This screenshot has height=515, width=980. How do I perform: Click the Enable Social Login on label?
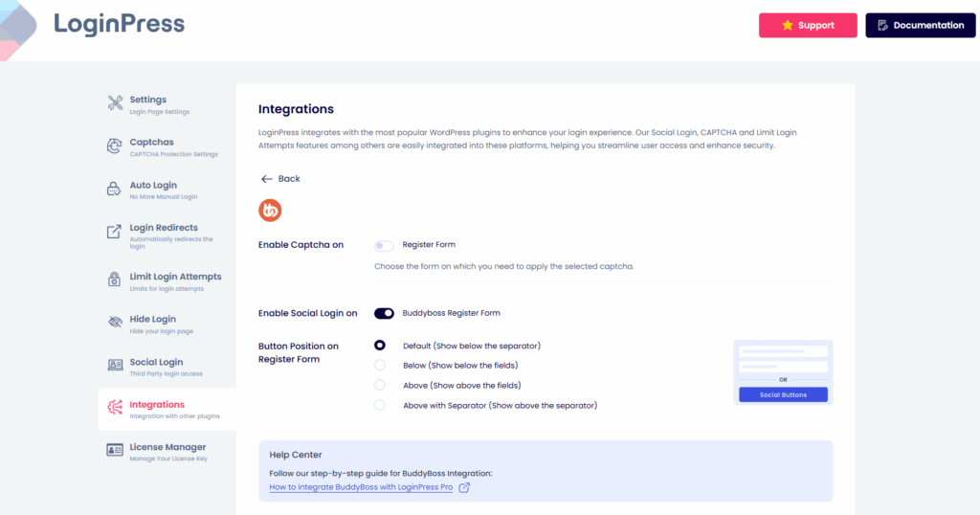pos(307,313)
